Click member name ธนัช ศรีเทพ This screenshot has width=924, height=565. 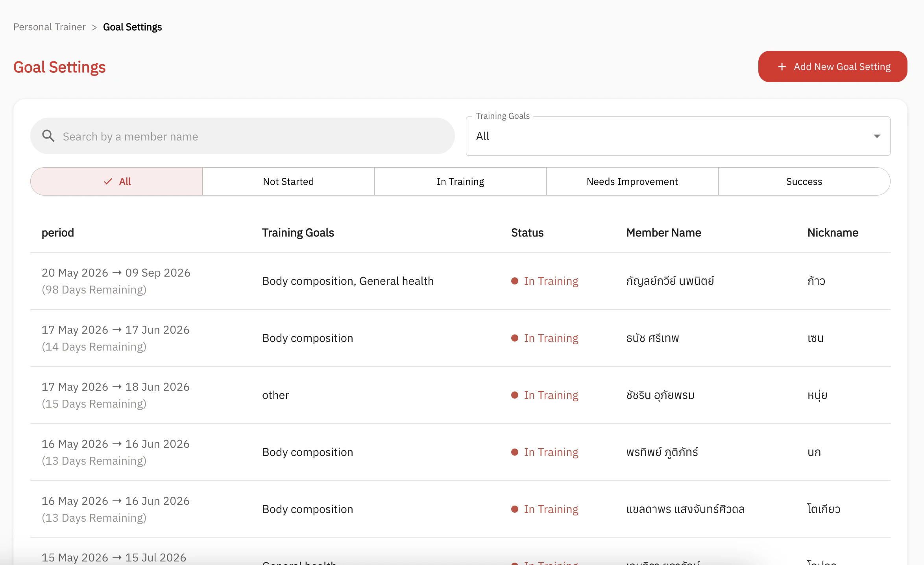(x=652, y=338)
